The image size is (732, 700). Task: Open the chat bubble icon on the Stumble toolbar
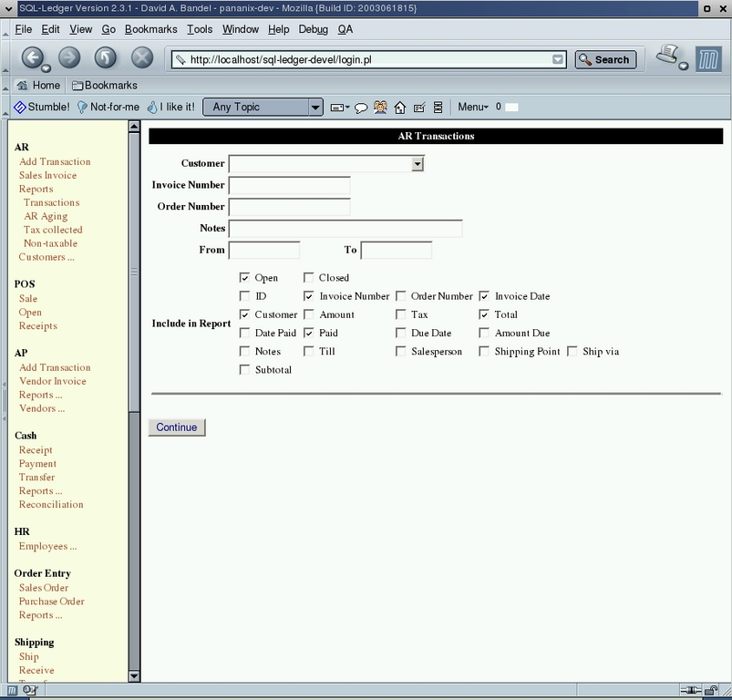(361, 107)
